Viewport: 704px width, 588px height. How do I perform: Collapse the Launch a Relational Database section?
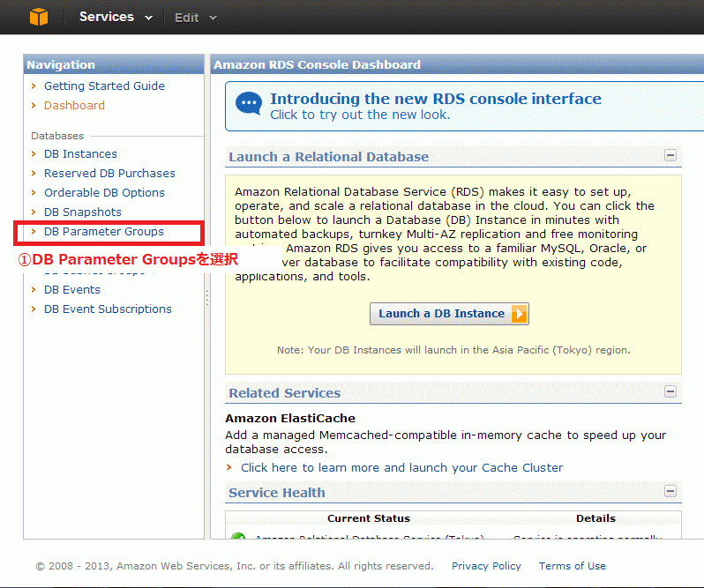[x=670, y=155]
